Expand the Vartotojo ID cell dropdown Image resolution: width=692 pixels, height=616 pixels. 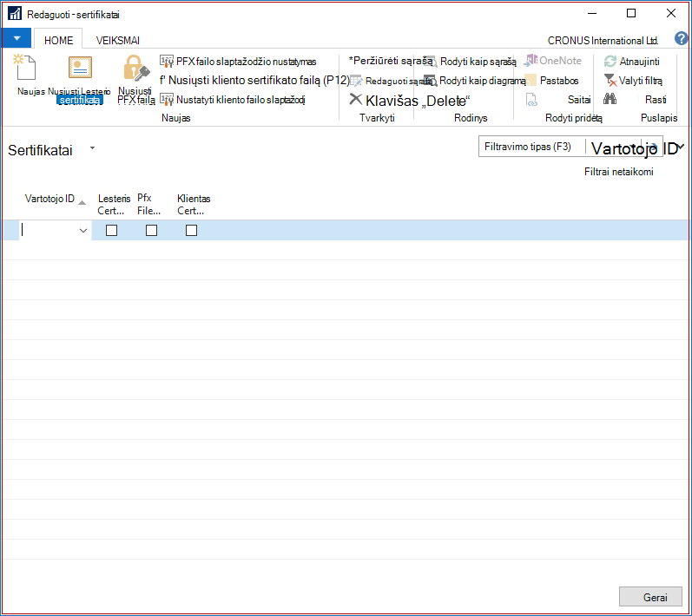pos(83,231)
